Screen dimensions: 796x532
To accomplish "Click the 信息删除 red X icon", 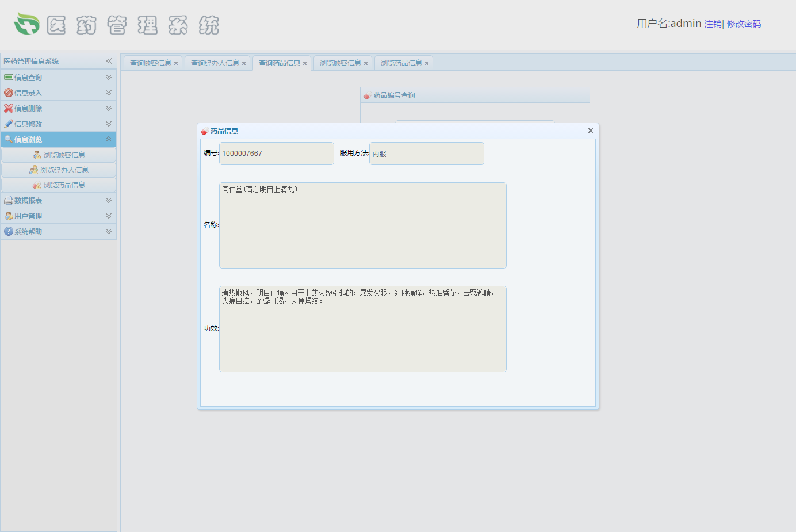I will pyautogui.click(x=9, y=108).
